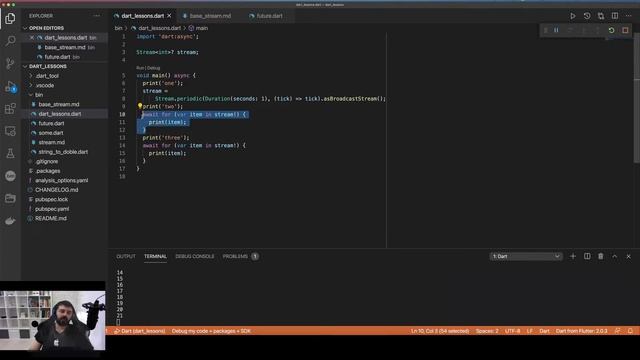Image resolution: width=640 pixels, height=360 pixels.
Task: Close the bottom panel
Action: pos(629,256)
